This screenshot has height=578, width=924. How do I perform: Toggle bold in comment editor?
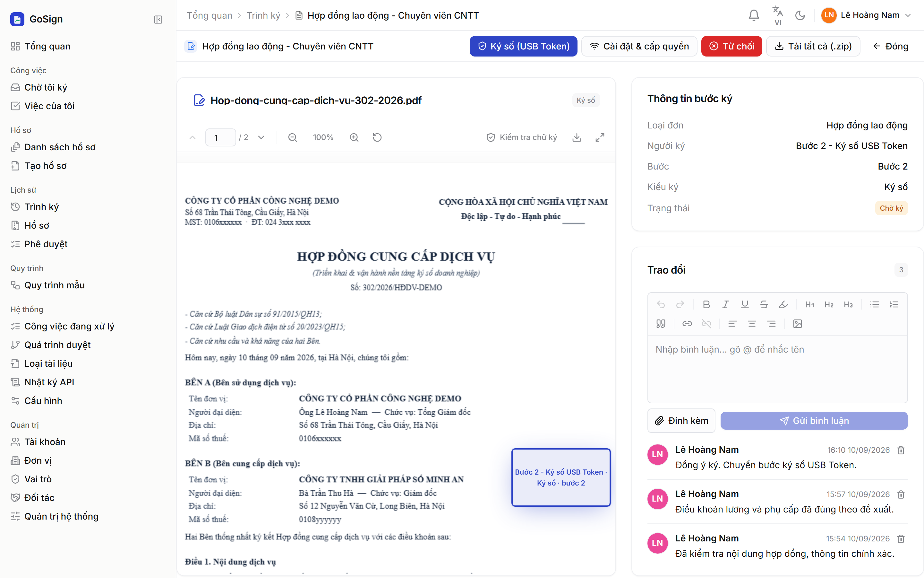click(x=706, y=304)
